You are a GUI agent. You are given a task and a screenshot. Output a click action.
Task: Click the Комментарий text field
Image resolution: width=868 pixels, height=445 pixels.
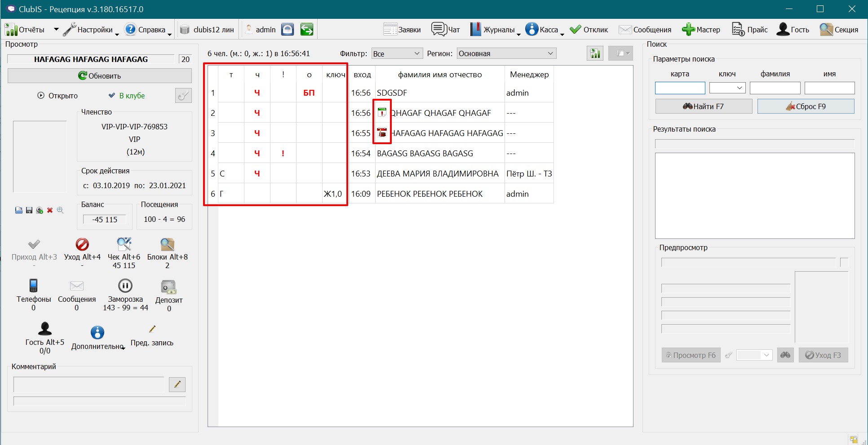[89, 384]
